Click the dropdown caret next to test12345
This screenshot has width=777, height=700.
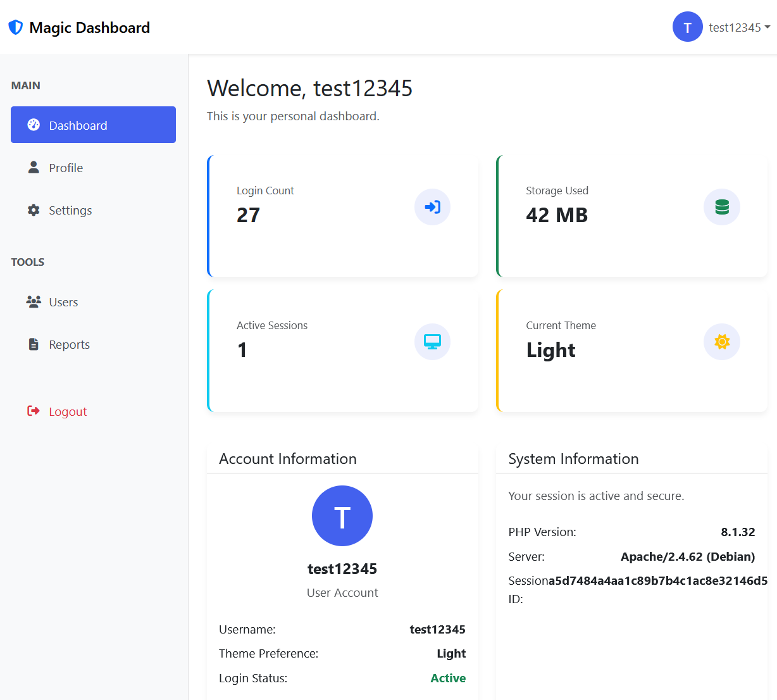(768, 27)
